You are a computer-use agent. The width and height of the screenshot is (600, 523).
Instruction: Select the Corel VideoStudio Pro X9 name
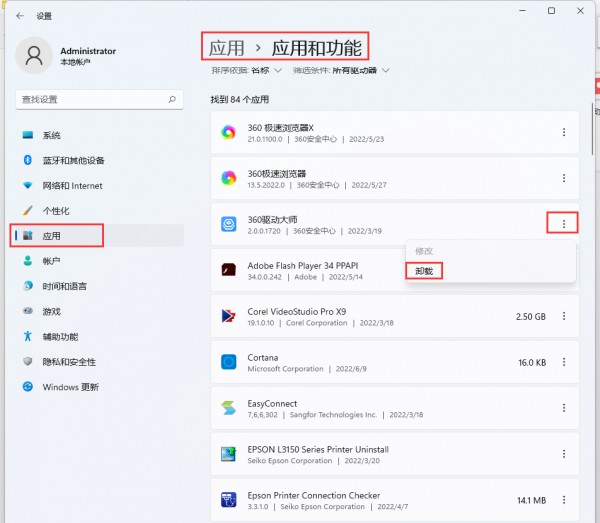[297, 311]
